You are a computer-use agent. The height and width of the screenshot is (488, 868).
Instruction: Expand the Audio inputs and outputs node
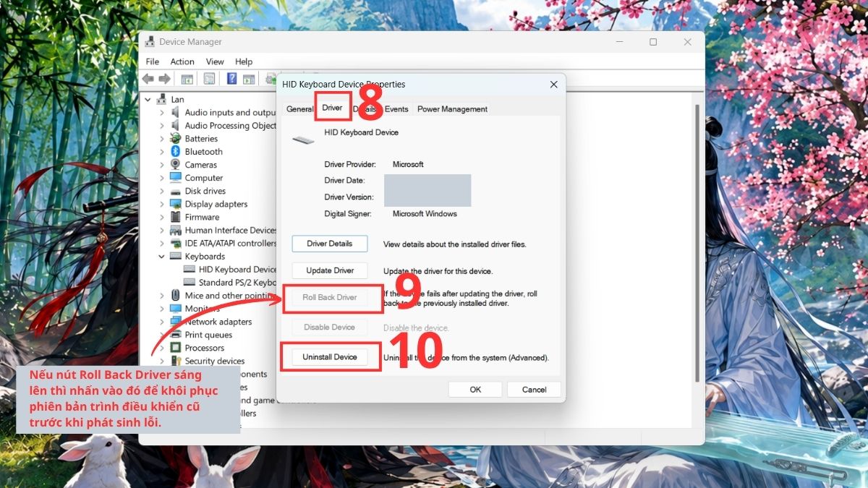point(162,113)
